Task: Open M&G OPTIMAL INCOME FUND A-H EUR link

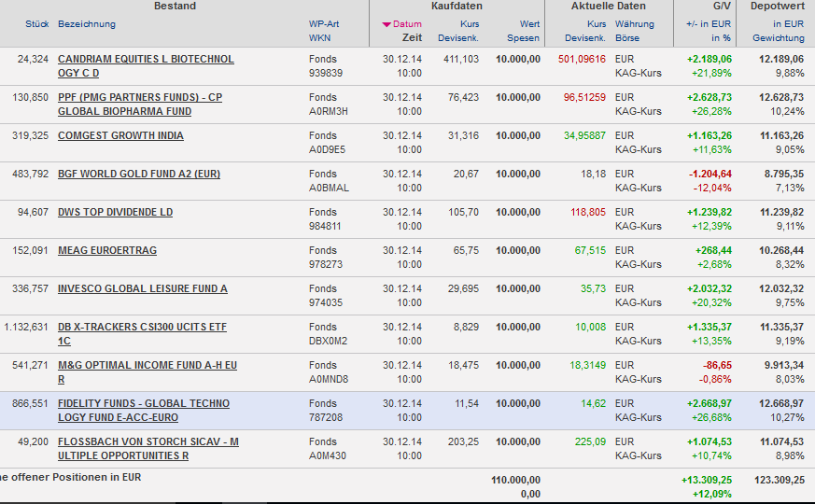Action: pyautogui.click(x=148, y=372)
